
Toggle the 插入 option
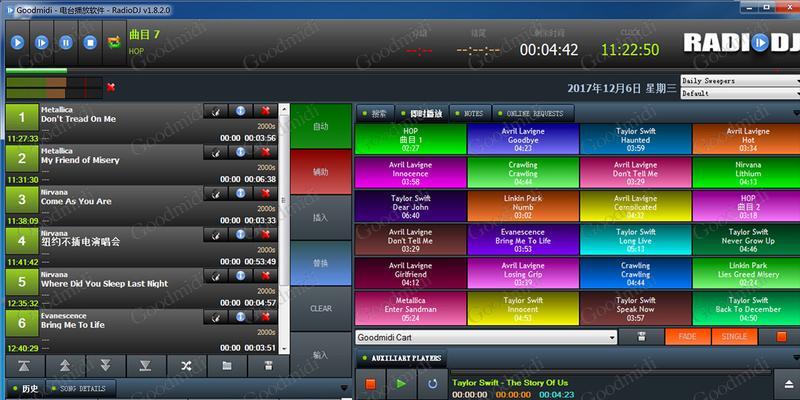tap(321, 217)
